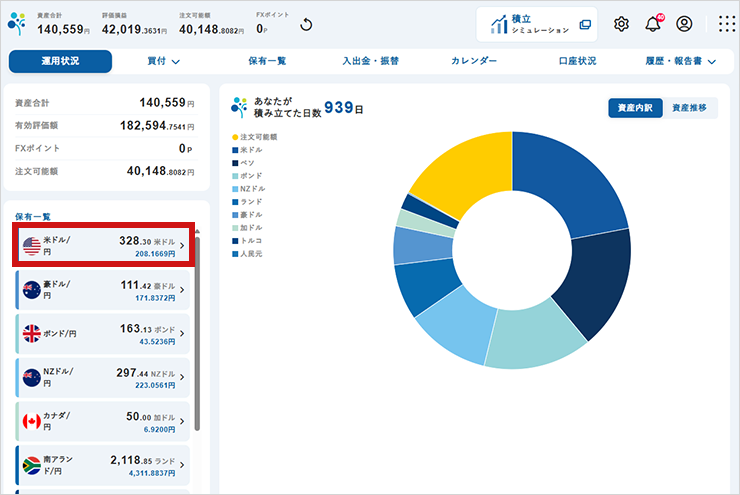Expand the カナダ/円 holding chevron
This screenshot has width=740, height=495.
point(182,421)
